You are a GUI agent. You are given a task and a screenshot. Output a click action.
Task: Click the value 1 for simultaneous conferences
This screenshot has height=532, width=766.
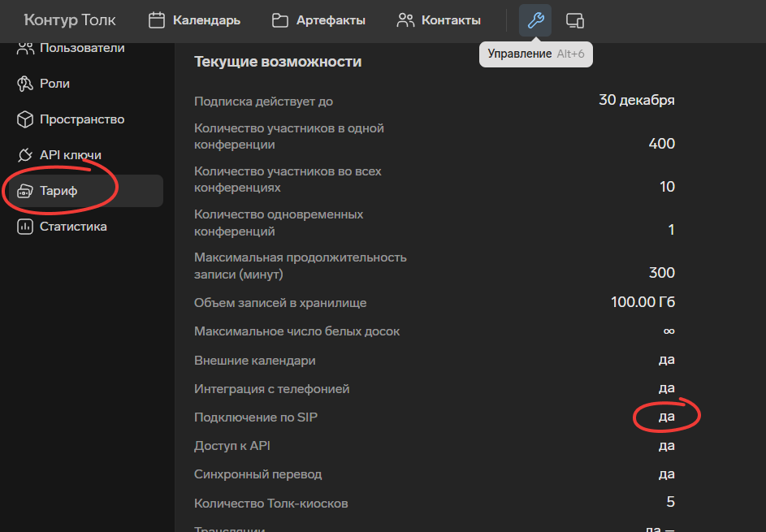tap(671, 230)
